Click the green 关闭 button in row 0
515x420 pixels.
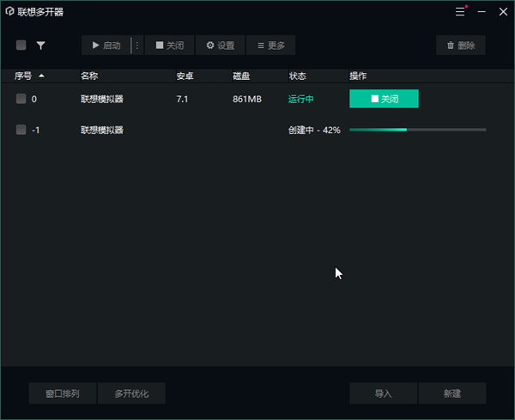pos(384,99)
